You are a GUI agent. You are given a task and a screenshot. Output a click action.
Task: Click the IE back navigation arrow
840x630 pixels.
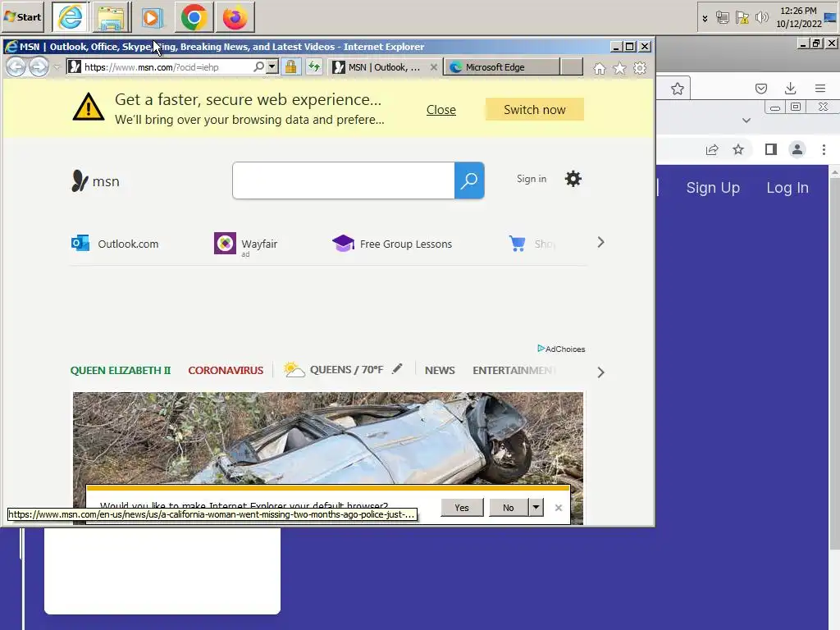tap(16, 67)
